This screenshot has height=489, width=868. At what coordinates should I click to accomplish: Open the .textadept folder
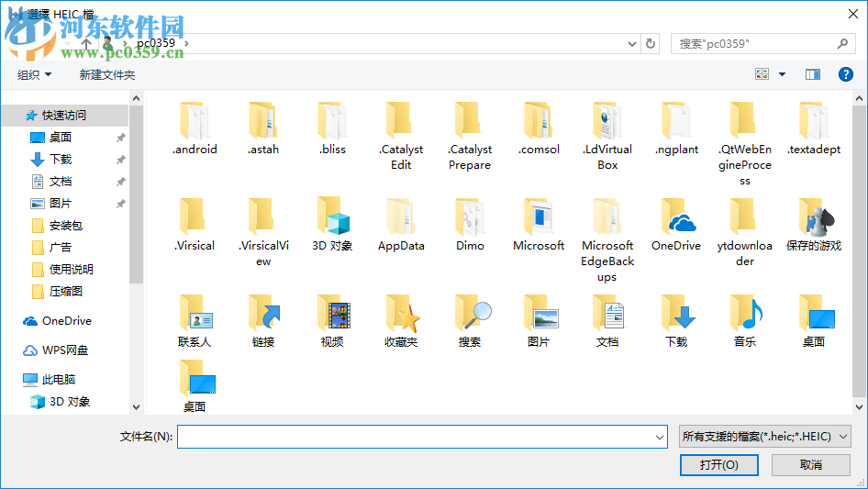pyautogui.click(x=814, y=128)
